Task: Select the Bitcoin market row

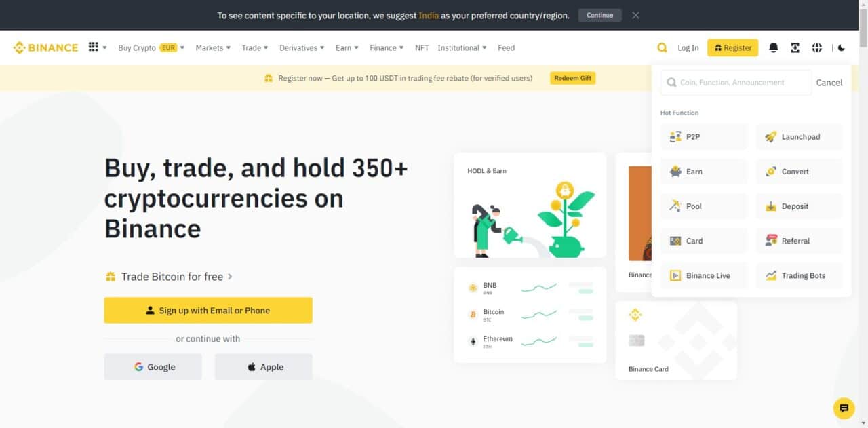Action: pyautogui.click(x=530, y=315)
